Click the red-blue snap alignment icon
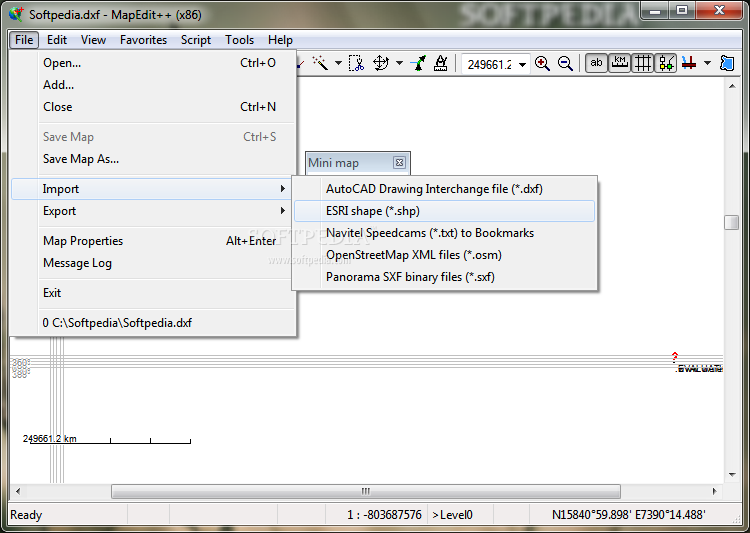 coord(689,63)
